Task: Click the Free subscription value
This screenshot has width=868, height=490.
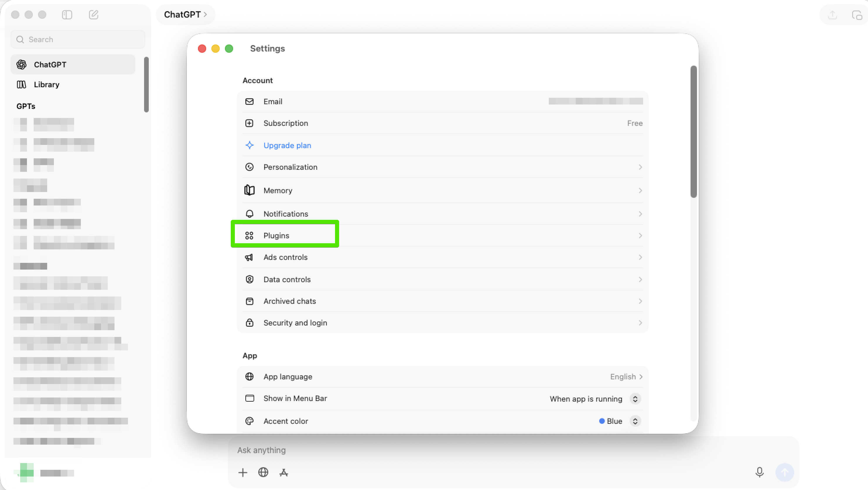Action: 635,123
